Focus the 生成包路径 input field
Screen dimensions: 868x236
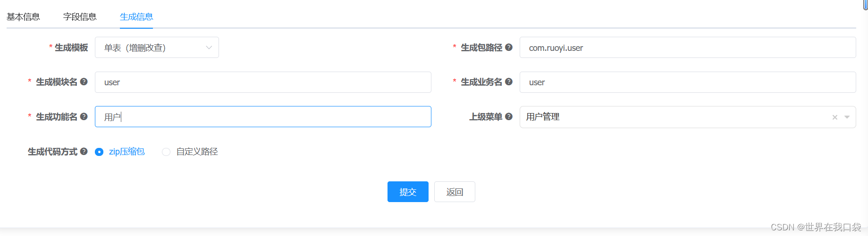(x=688, y=48)
